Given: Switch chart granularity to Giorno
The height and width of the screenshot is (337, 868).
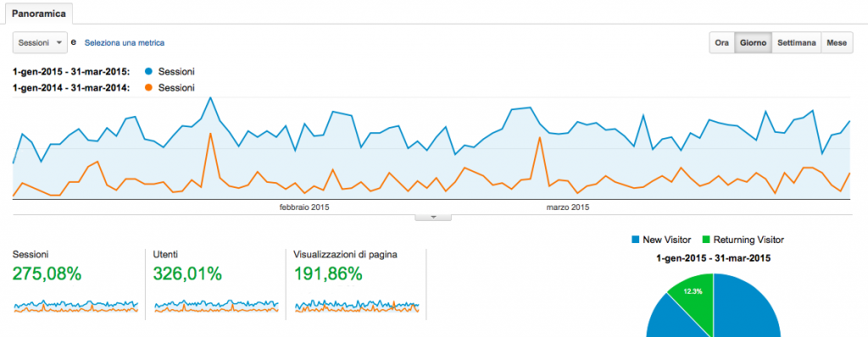Looking at the screenshot, I should coord(753,42).
